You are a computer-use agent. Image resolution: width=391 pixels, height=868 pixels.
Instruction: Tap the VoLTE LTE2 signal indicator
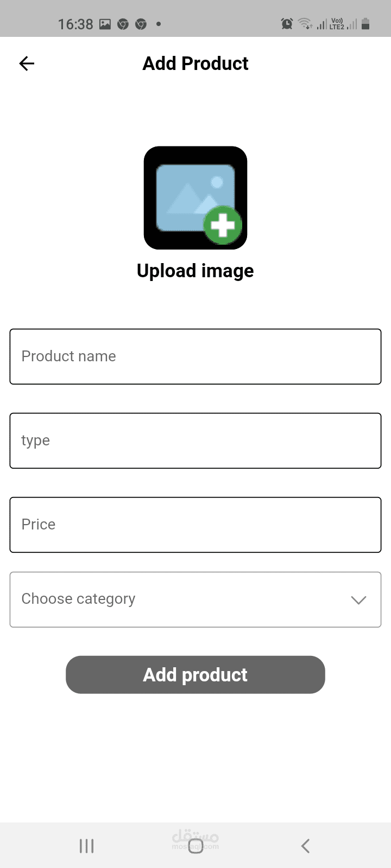coord(337,24)
